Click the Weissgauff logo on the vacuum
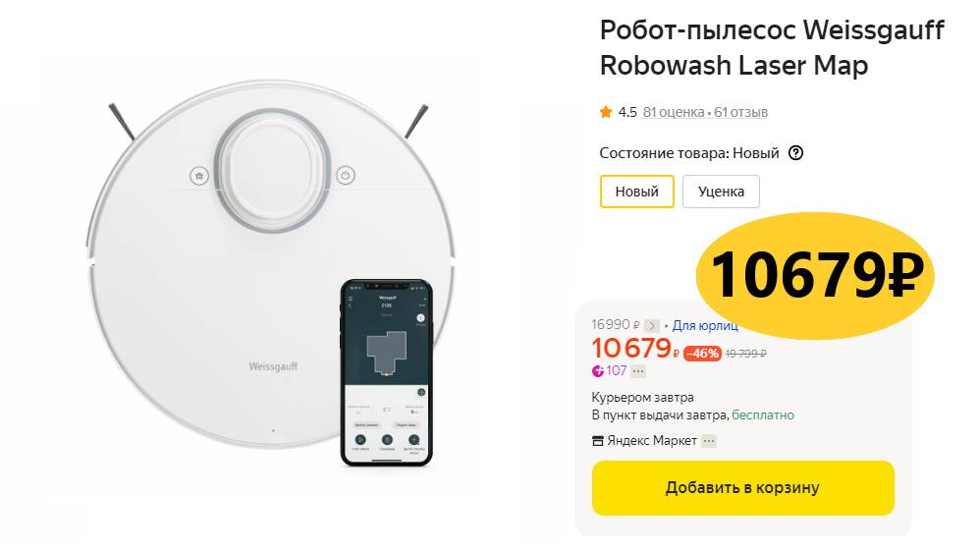 point(273,366)
